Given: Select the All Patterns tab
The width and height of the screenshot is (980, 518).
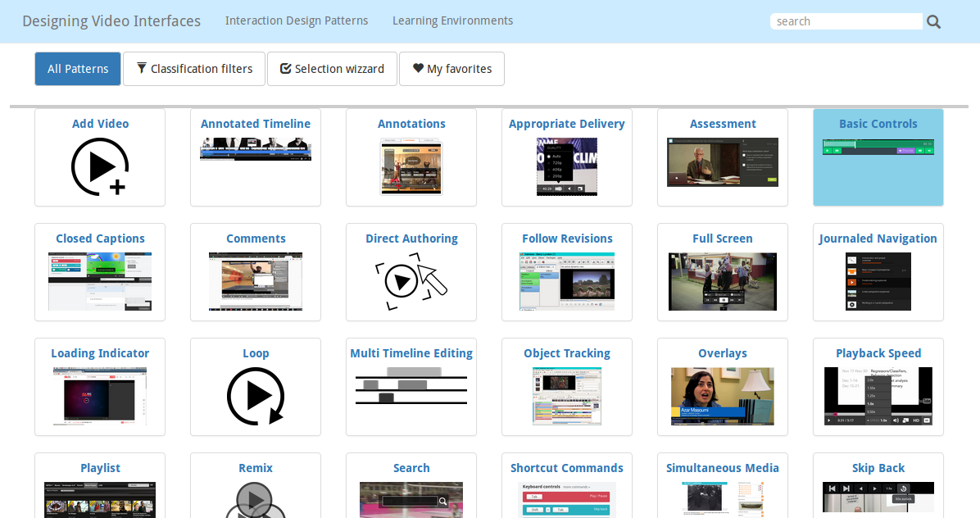Looking at the screenshot, I should pyautogui.click(x=78, y=69).
